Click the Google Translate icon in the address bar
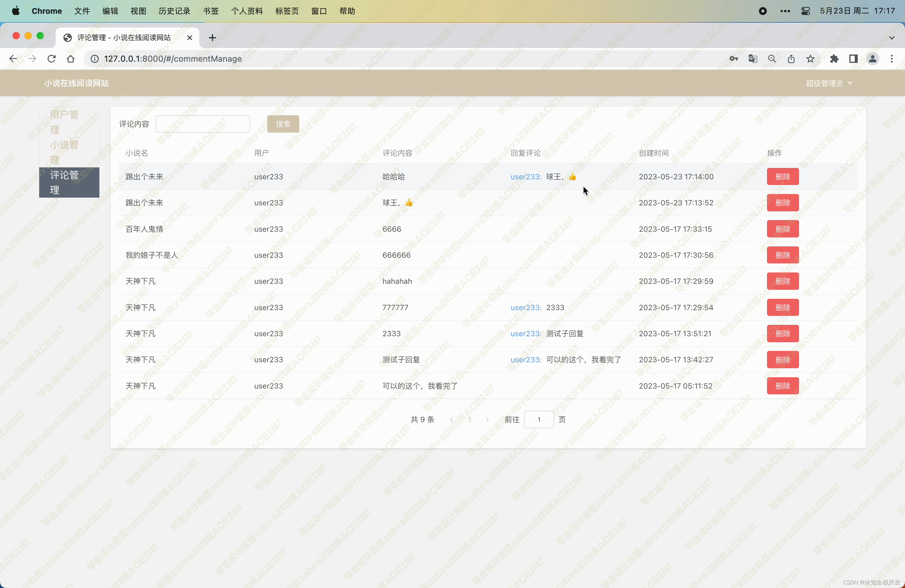 (x=752, y=59)
